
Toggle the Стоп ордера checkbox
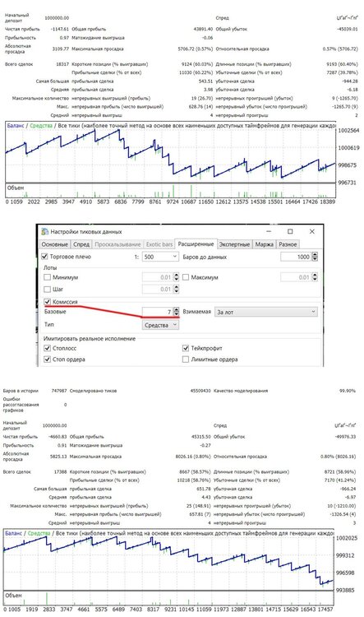coord(47,360)
